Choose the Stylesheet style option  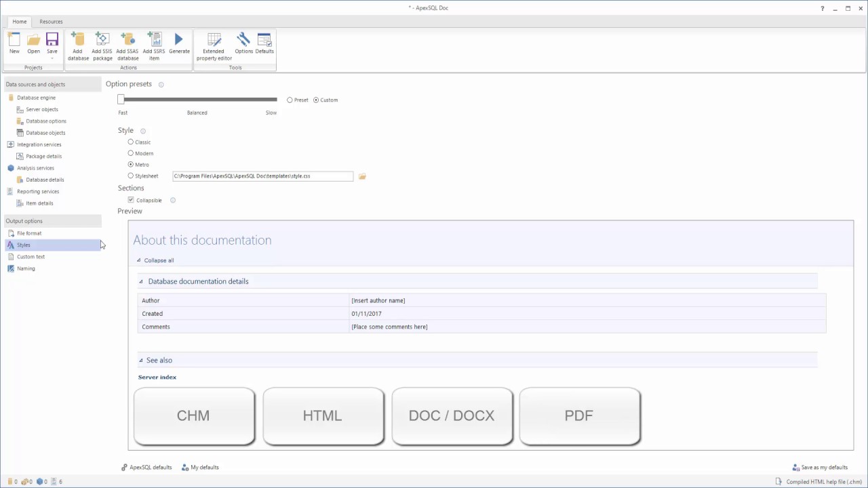click(x=131, y=176)
